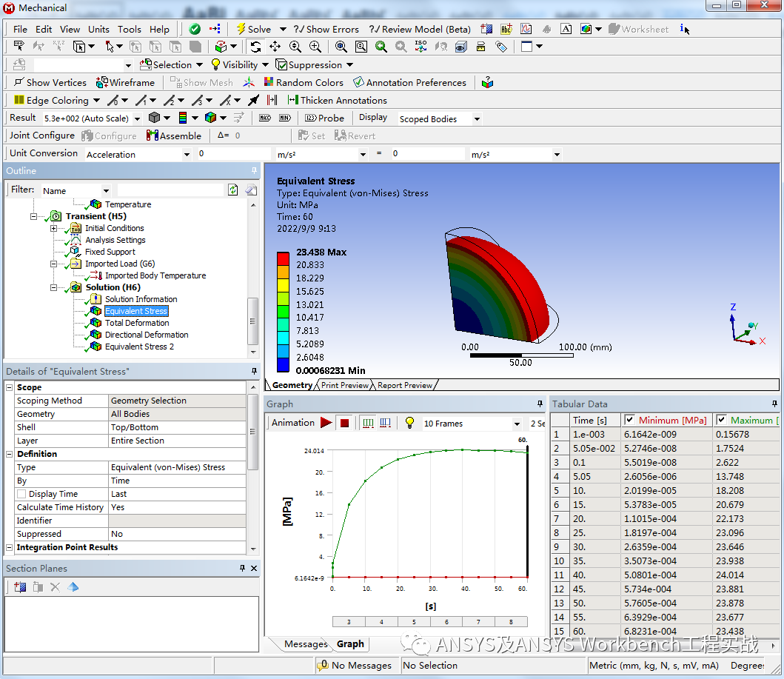Pin the Outline panel
This screenshot has width=784, height=679.
(x=254, y=170)
